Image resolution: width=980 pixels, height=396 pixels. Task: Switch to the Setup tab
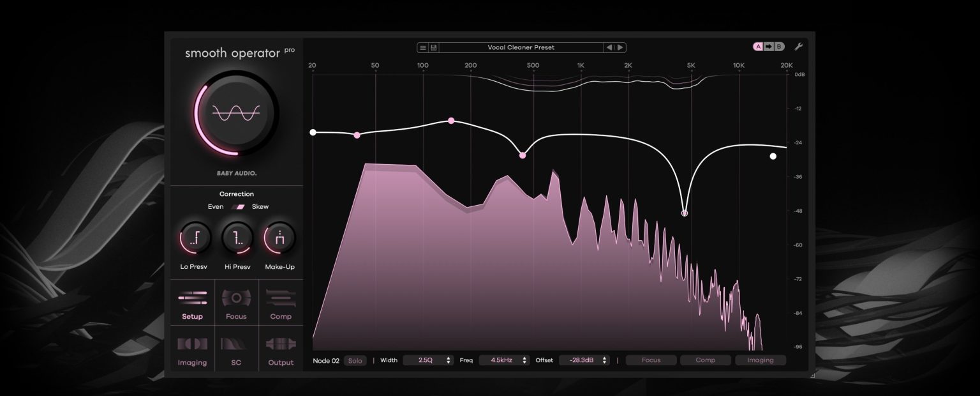pyautogui.click(x=193, y=303)
